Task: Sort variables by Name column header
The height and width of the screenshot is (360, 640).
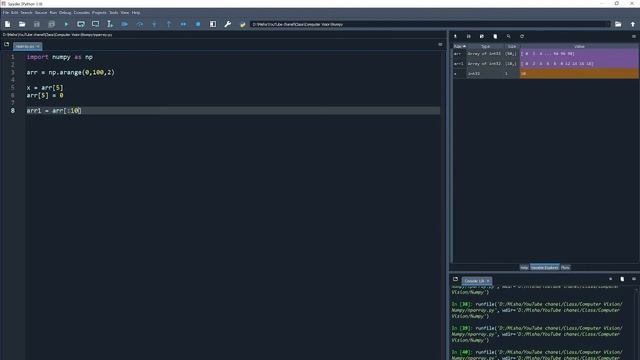Action: click(x=460, y=46)
